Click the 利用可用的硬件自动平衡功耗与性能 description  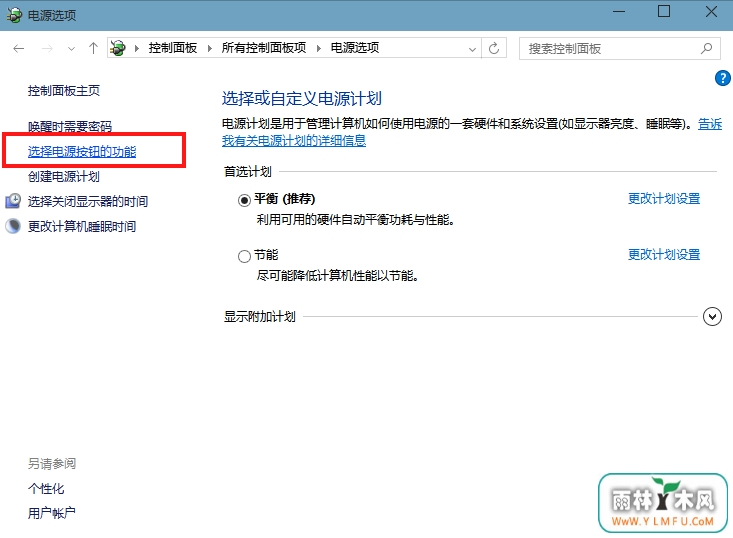355,220
